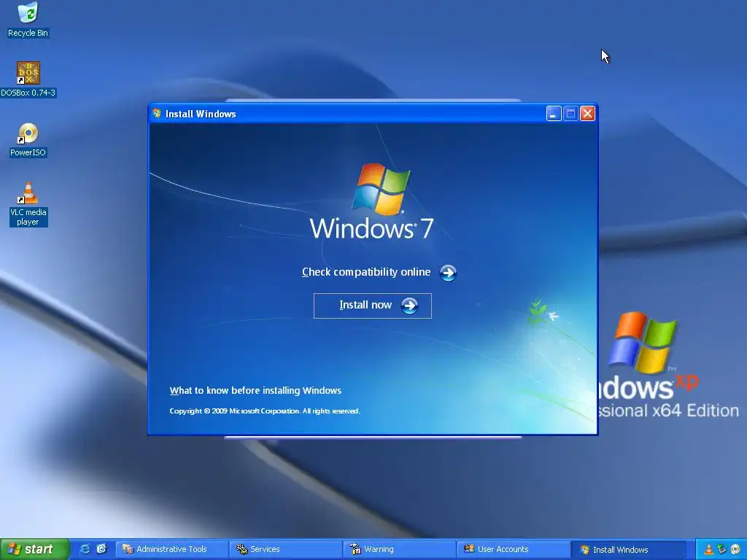Open the Start menu
This screenshot has height=560, width=747.
(x=34, y=549)
